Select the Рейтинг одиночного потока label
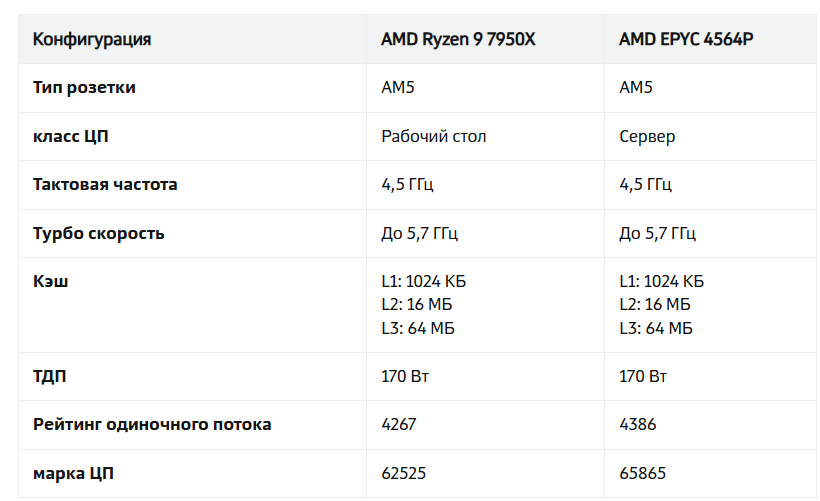820x501 pixels. tap(152, 425)
